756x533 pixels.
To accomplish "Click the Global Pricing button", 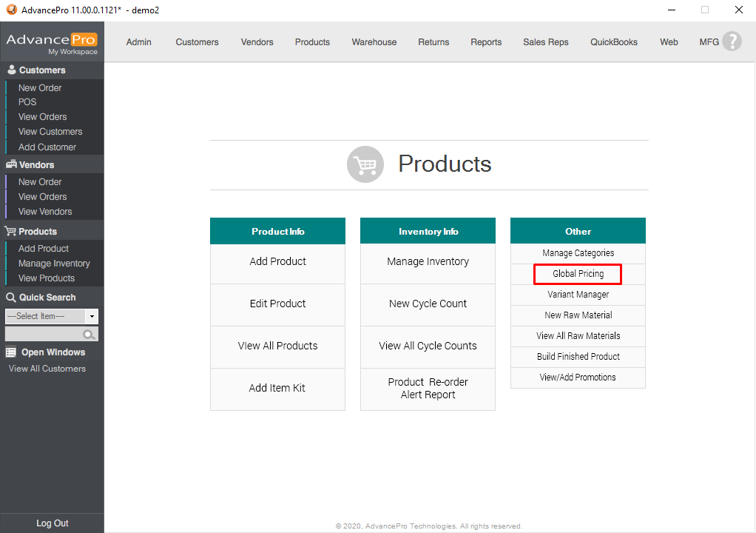I will [x=578, y=274].
